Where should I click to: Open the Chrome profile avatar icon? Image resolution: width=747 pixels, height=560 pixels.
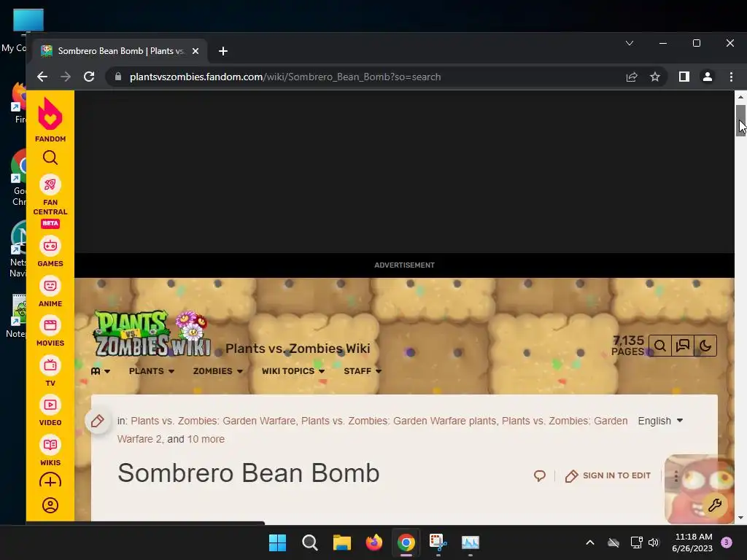click(x=708, y=77)
